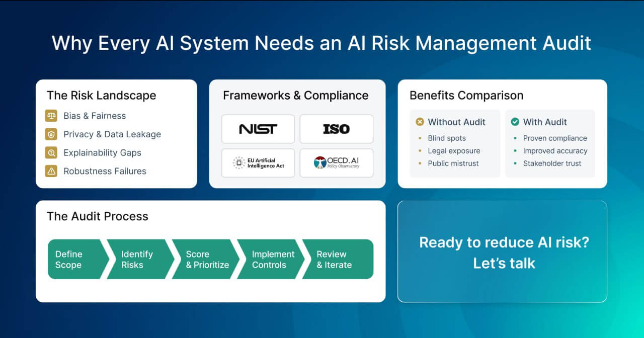
Task: Click the warning triangle for Robustness Failures
Action: point(51,171)
